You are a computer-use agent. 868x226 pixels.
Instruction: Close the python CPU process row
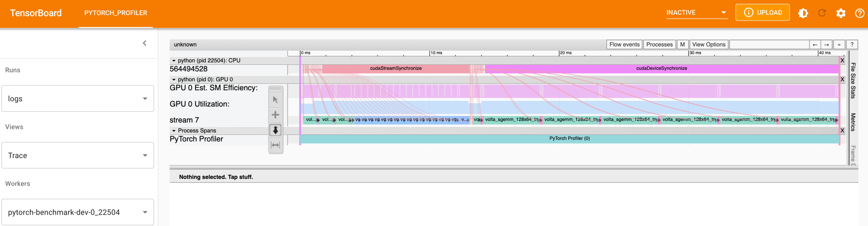click(842, 60)
